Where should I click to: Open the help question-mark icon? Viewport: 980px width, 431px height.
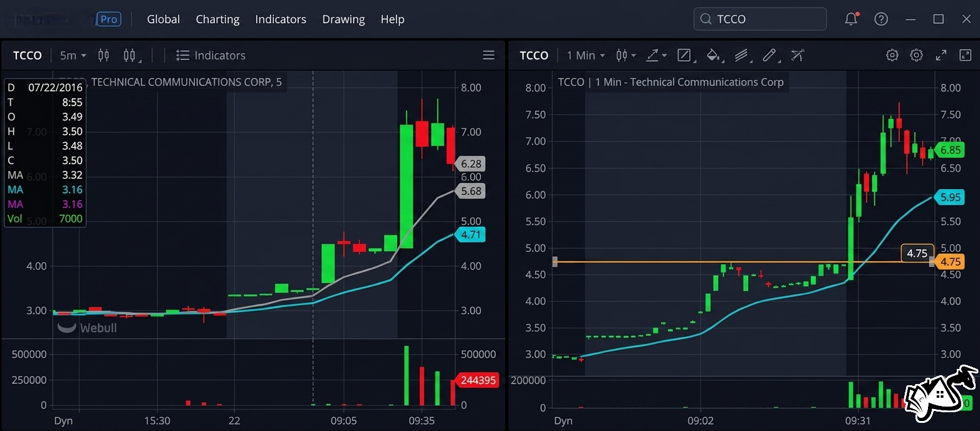(881, 19)
